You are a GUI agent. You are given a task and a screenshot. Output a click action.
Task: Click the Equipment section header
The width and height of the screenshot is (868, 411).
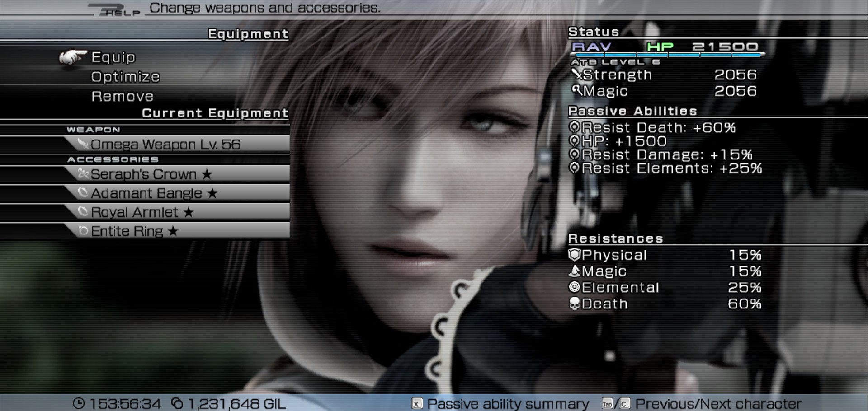click(x=248, y=34)
